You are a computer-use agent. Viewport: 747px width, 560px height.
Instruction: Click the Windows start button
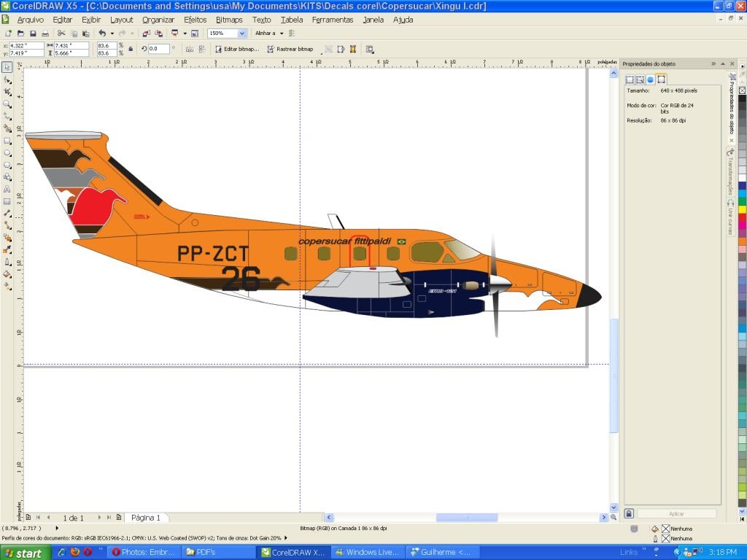pos(25,553)
